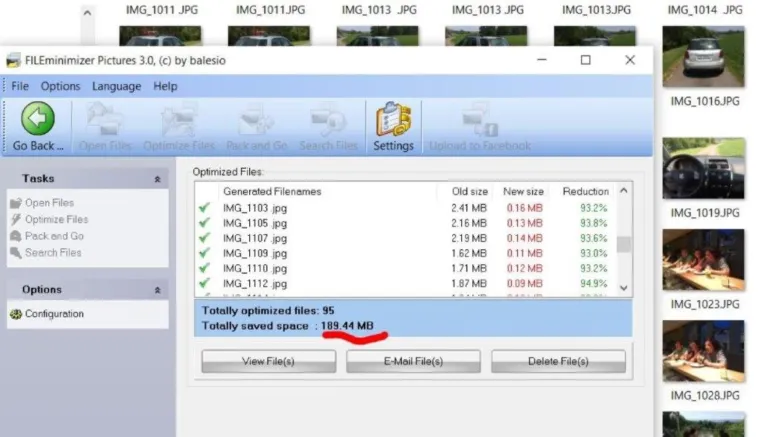This screenshot has width=762, height=437.
Task: Click the greyed Optimize Files toolbar icon
Action: [x=178, y=119]
